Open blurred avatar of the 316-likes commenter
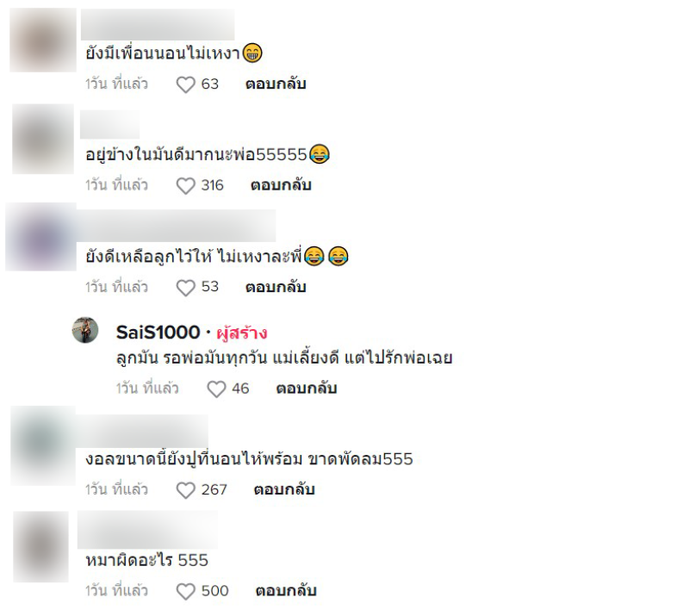This screenshot has width=689, height=616. [x=43, y=139]
